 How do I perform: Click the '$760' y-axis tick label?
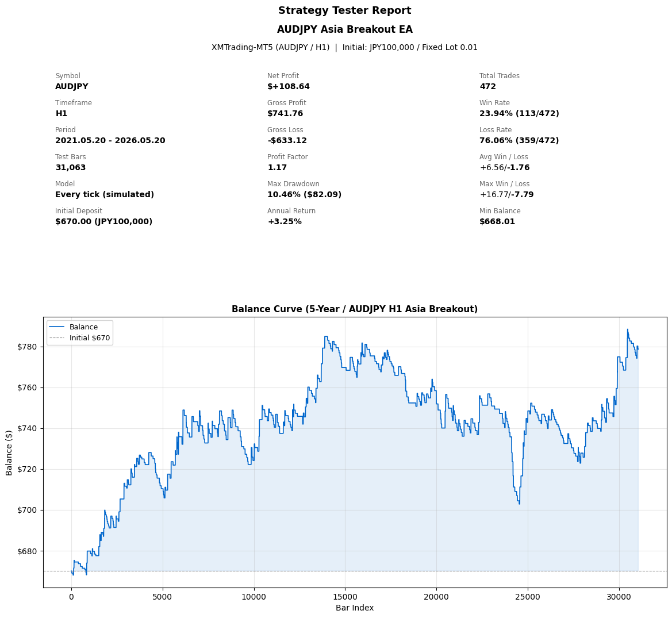point(28,388)
